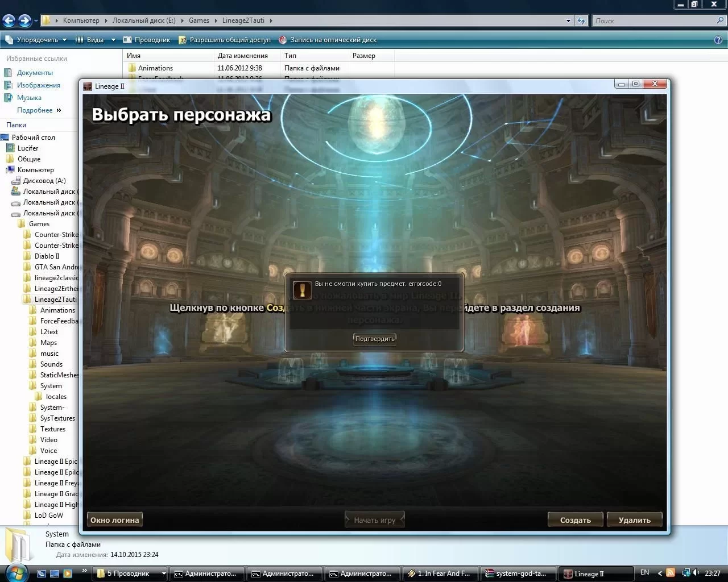Click the volume tray icon
This screenshot has height=582, width=728.
tap(696, 573)
